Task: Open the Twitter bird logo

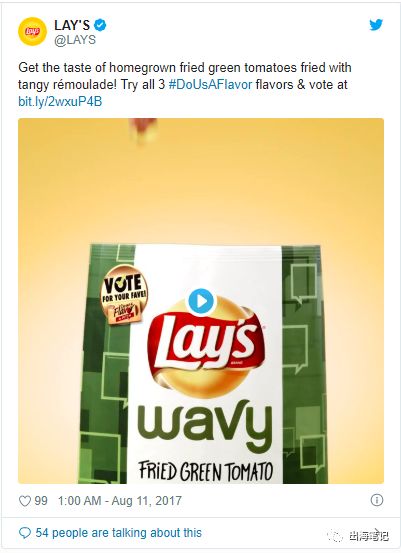Action: (x=376, y=25)
